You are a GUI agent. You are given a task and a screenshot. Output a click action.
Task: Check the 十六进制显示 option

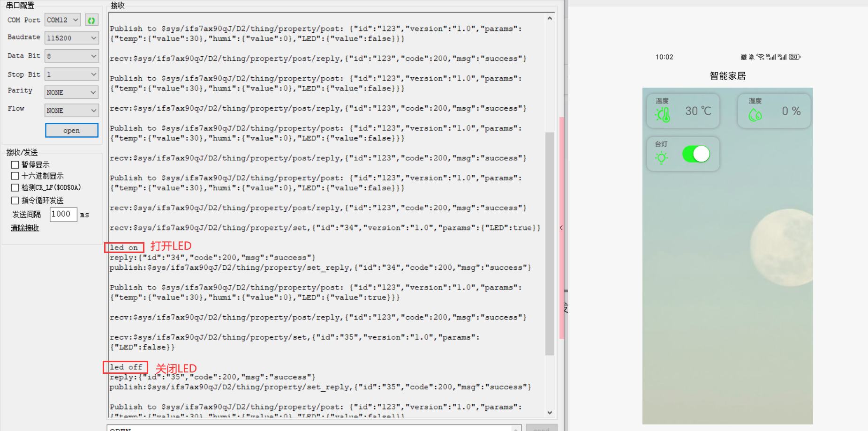15,176
